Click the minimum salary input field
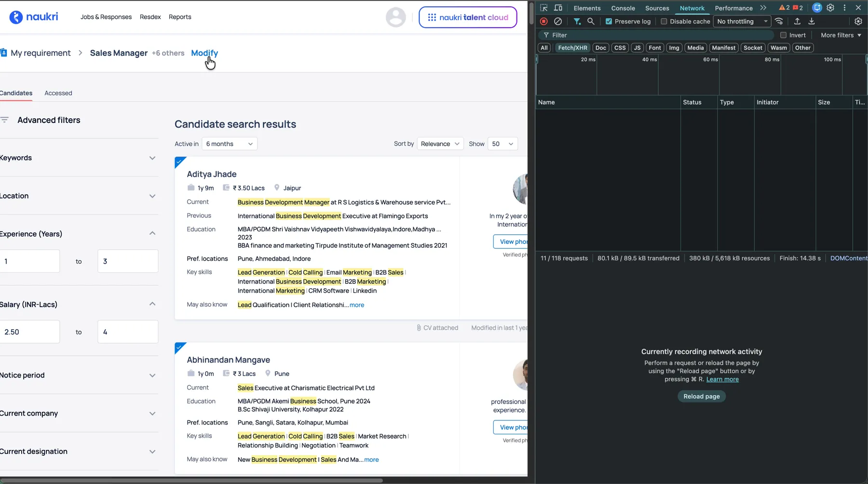 point(30,332)
